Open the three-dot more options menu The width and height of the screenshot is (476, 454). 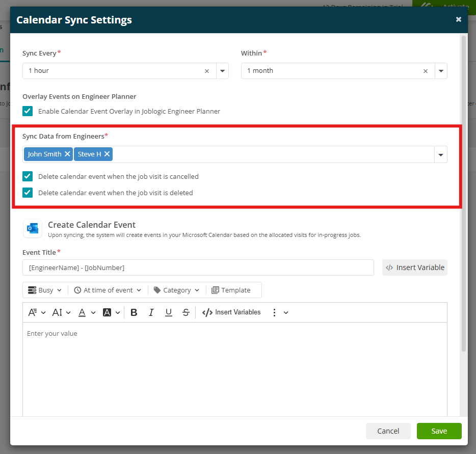coord(274,312)
